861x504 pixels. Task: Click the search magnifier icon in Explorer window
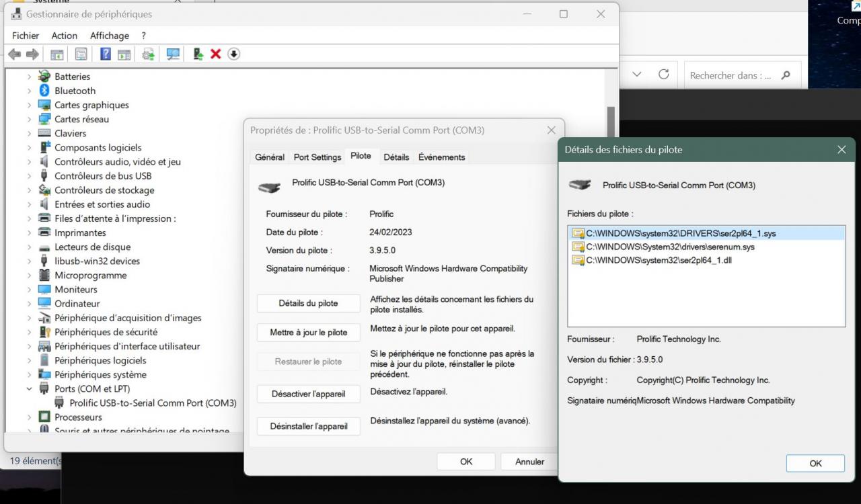(786, 75)
